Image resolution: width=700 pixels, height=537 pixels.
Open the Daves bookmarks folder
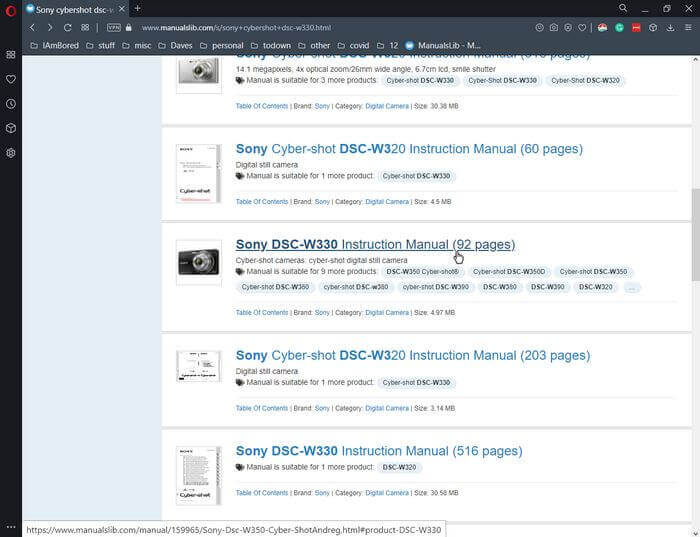pos(175,46)
